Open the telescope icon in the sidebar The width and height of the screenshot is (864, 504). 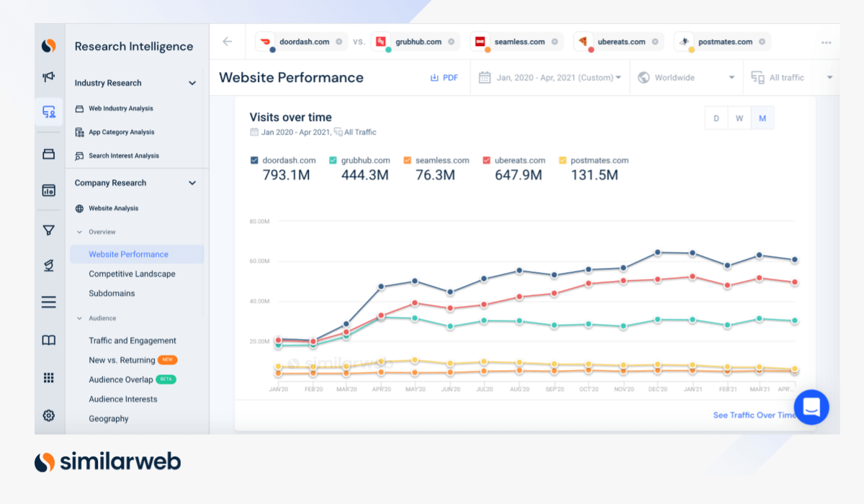(x=48, y=266)
